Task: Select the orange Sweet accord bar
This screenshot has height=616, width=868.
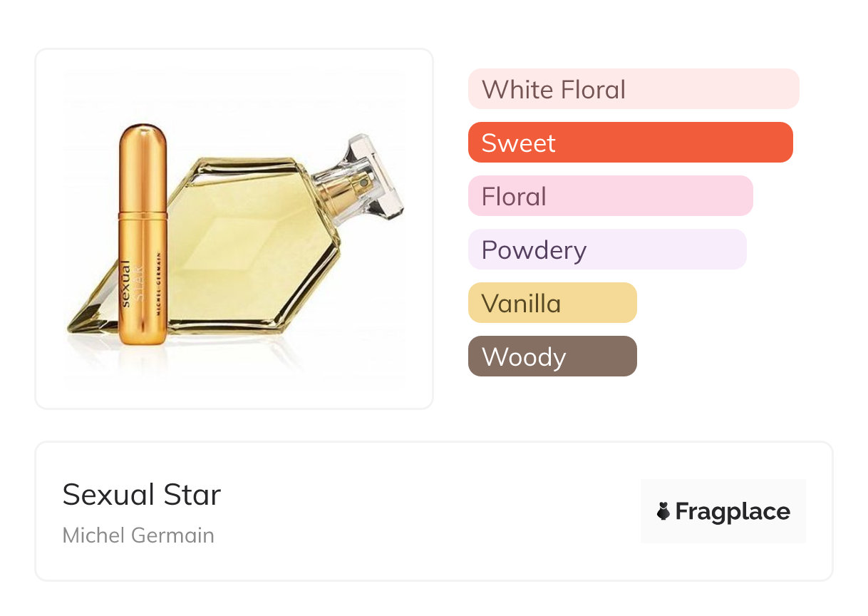Action: point(630,143)
